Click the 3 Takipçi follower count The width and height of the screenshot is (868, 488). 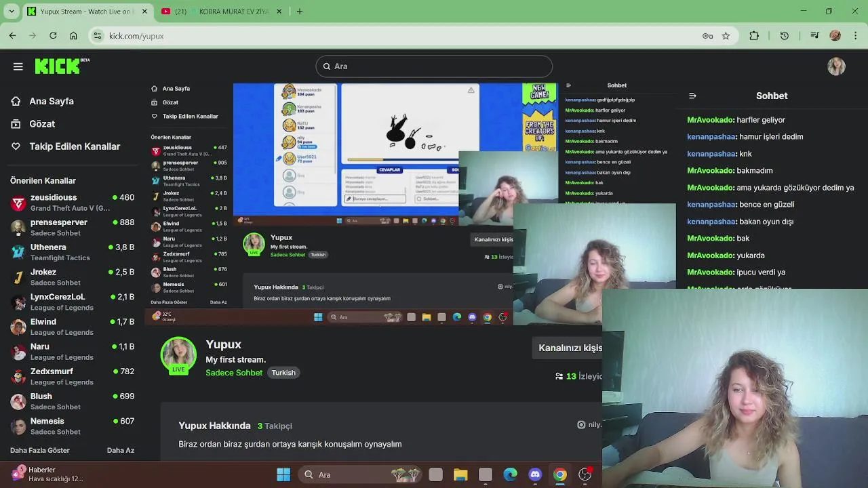point(275,426)
